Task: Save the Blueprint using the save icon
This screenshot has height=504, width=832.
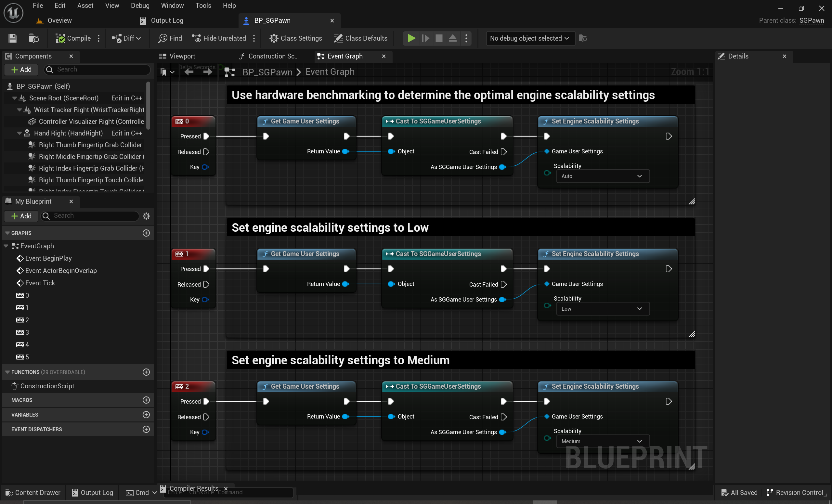Action: [x=12, y=38]
